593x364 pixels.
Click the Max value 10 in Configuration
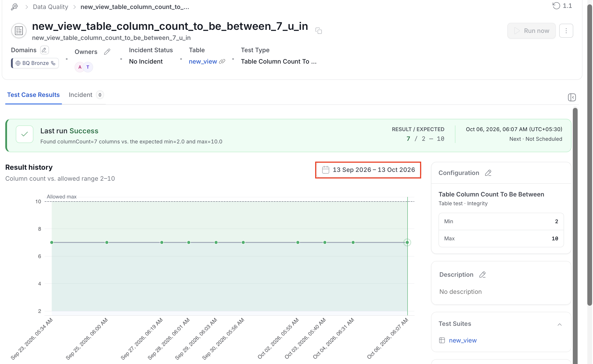coord(555,238)
